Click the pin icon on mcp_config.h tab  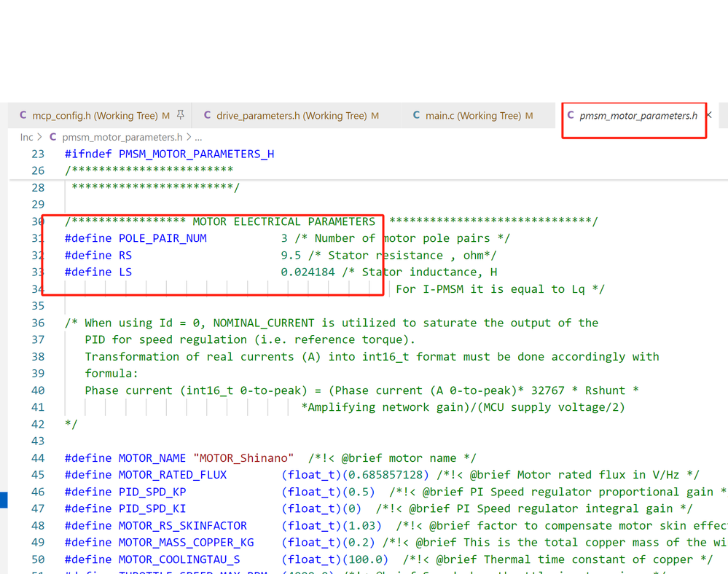click(181, 115)
